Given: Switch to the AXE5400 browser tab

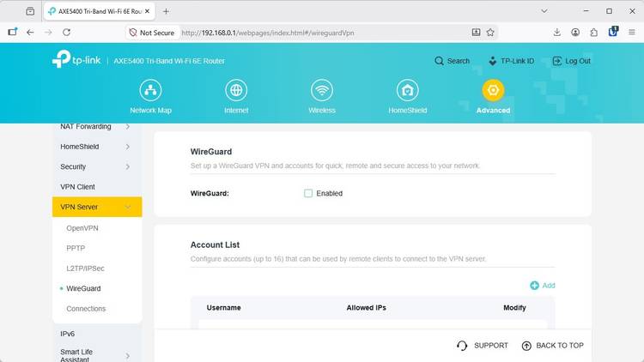Looking at the screenshot, I should tap(100, 11).
